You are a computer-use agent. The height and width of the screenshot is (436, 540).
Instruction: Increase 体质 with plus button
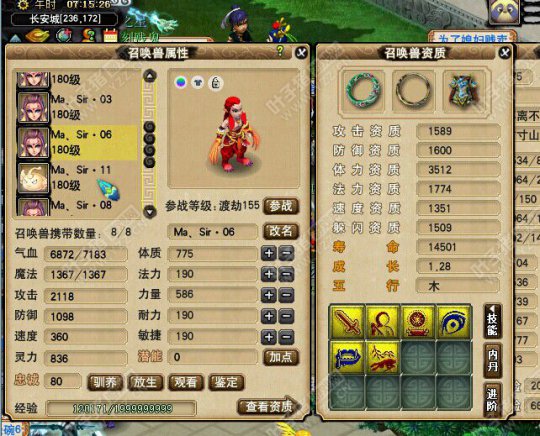269,254
